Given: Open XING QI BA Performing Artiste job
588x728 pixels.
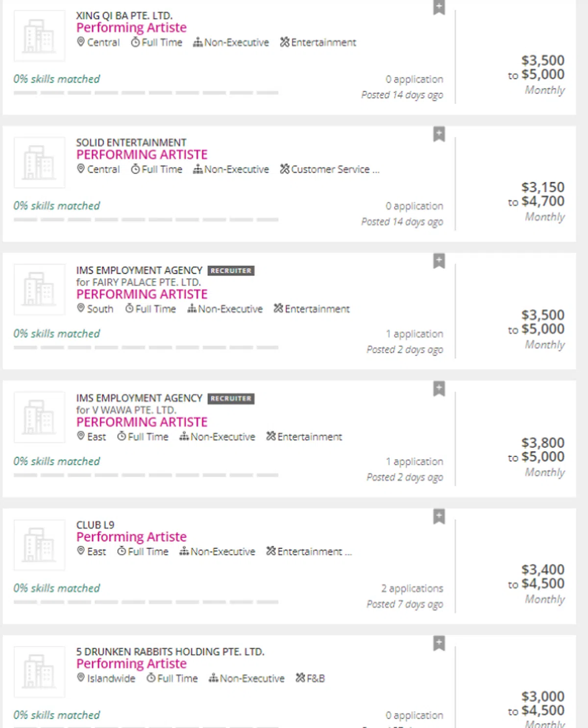Looking at the screenshot, I should pos(131,28).
